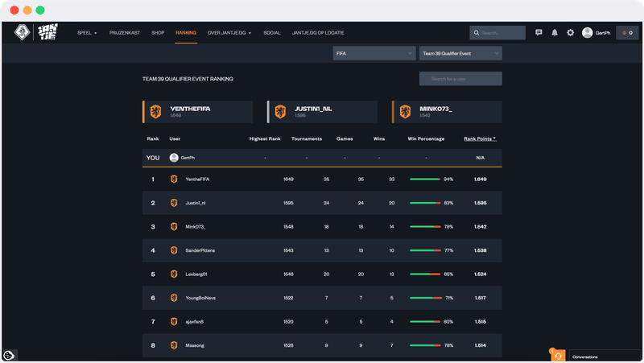The width and height of the screenshot is (644, 363).
Task: Expand the SPEEL dropdown menu
Action: (87, 33)
